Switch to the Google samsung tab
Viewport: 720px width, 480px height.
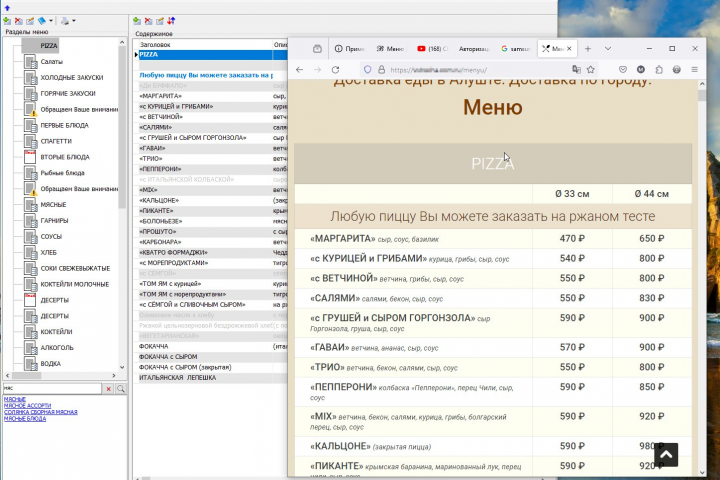coord(515,49)
